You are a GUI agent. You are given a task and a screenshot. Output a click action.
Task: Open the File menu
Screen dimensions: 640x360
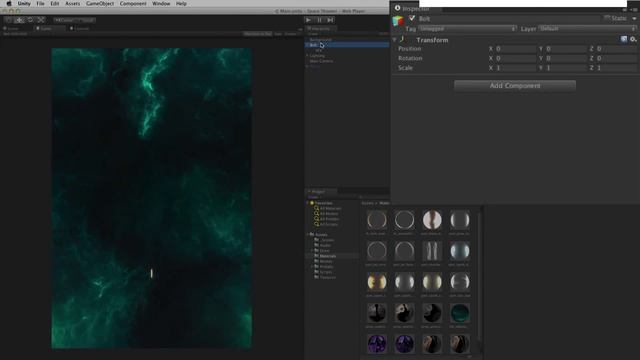click(x=40, y=4)
